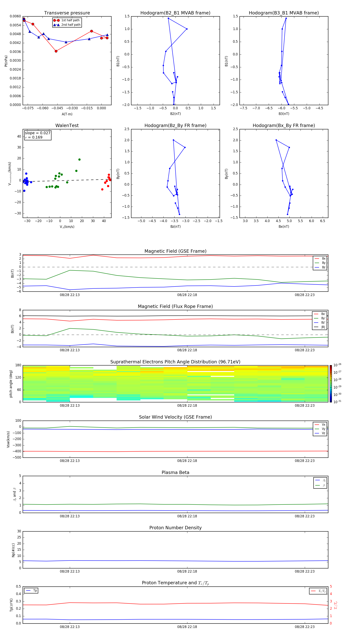Select the By' entry in Flux Rope legend

(x=320, y=318)
